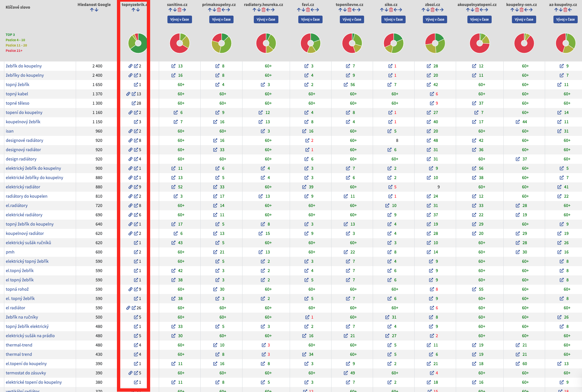This screenshot has width=582, height=392.
Task: Remove akoupelnyatopeni.cz using trash icon
Action: coord(477,10)
